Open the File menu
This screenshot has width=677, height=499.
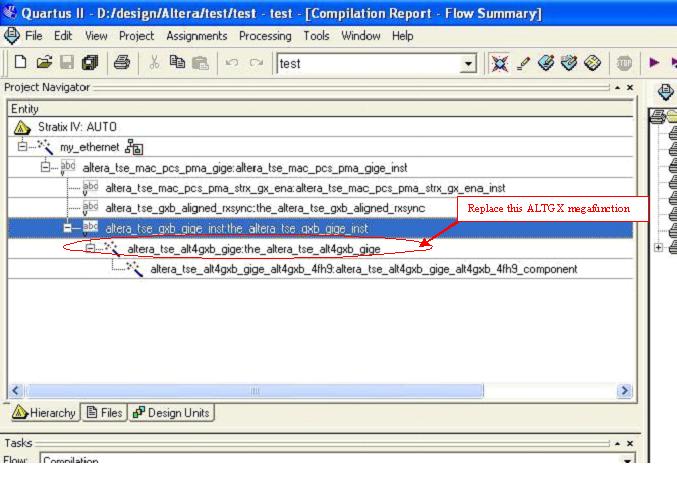click(x=34, y=36)
